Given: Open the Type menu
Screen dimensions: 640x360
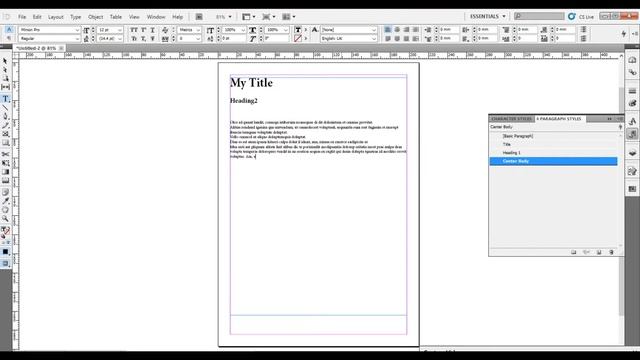Looking at the screenshot, I should pos(76,17).
